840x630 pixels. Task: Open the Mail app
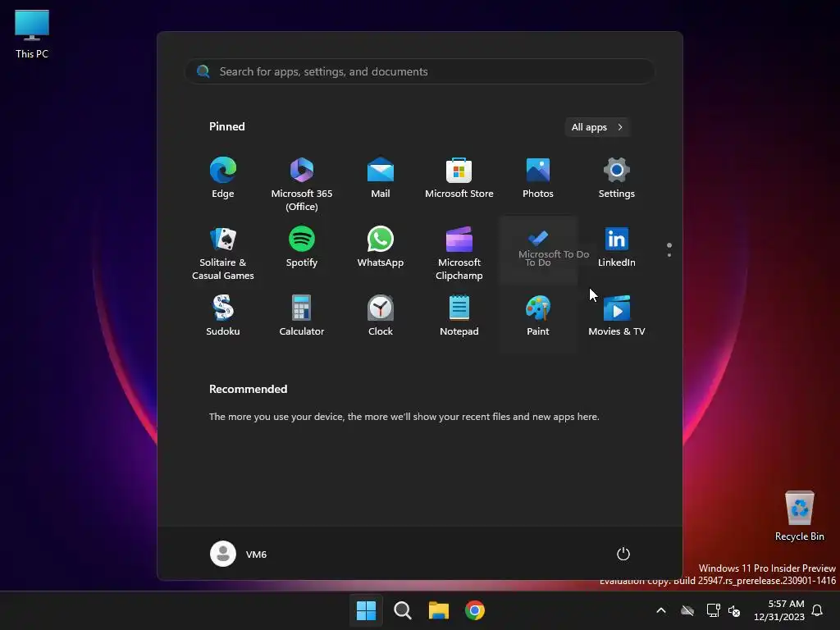(x=381, y=178)
